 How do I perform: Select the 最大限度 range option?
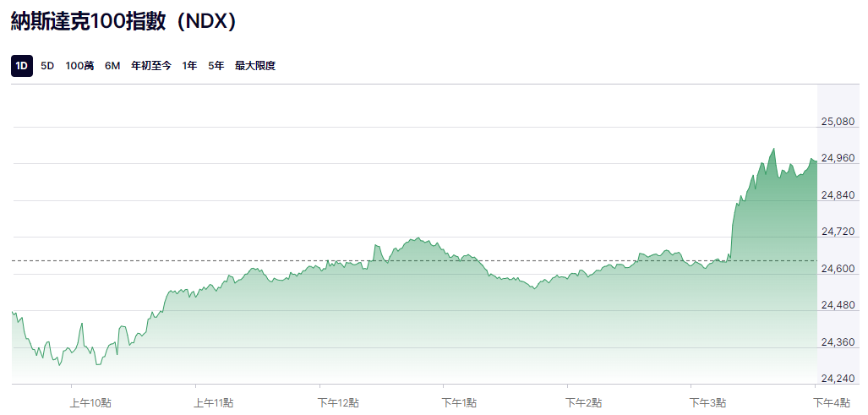point(255,66)
